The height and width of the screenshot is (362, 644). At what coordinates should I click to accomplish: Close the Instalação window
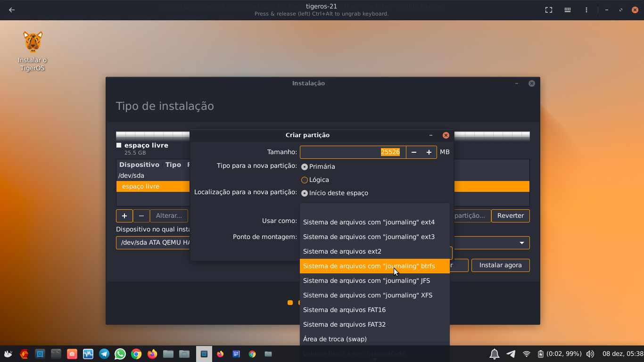pyautogui.click(x=531, y=83)
